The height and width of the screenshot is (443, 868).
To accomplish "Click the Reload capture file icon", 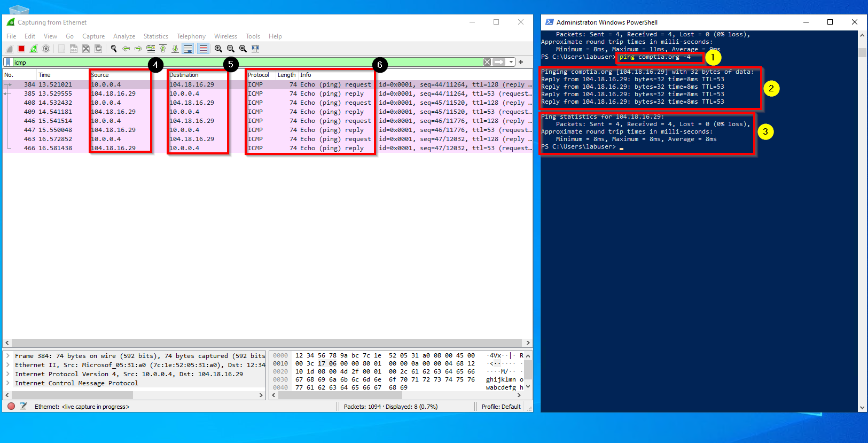I will (x=98, y=49).
